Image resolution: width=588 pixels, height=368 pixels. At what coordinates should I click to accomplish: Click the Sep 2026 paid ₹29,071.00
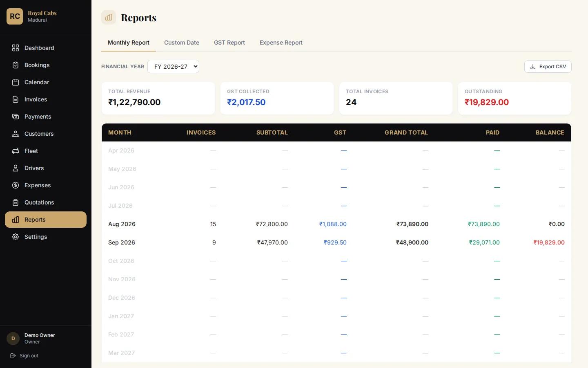pos(484,242)
